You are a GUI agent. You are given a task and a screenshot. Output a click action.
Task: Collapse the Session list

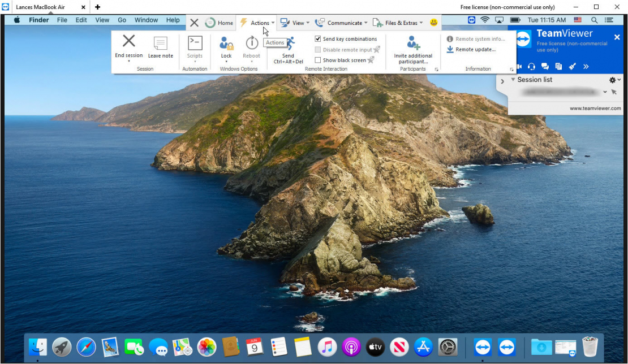pyautogui.click(x=514, y=80)
